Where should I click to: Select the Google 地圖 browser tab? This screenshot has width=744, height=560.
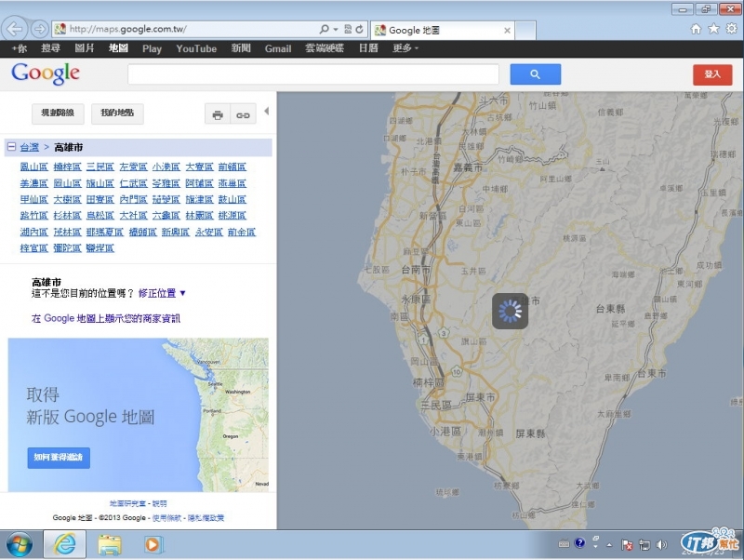(x=442, y=31)
